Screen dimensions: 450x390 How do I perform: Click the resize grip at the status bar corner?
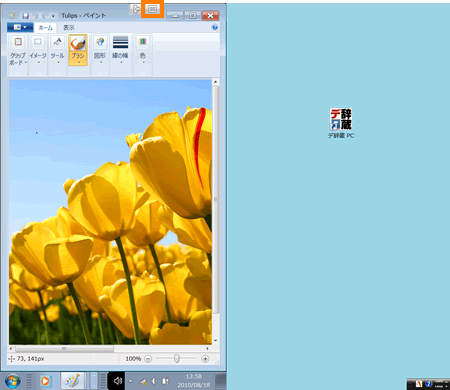click(x=217, y=362)
